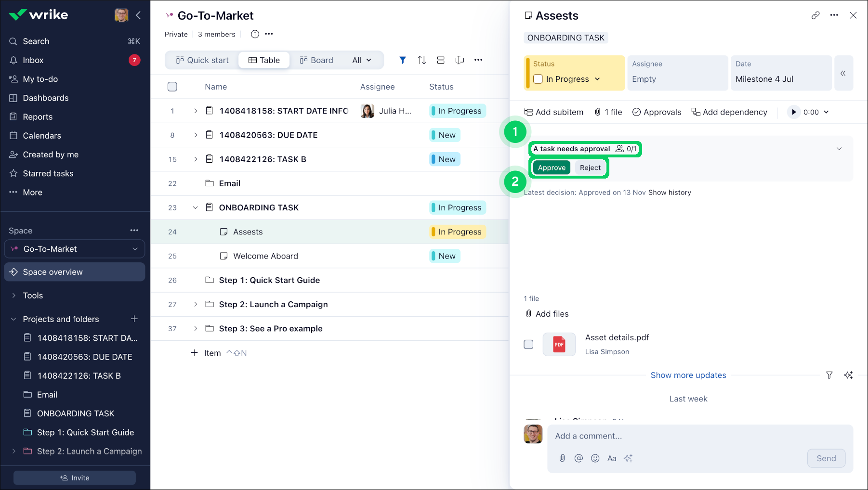
Task: Check the Asset details.pdf file checkbox
Action: pos(528,344)
